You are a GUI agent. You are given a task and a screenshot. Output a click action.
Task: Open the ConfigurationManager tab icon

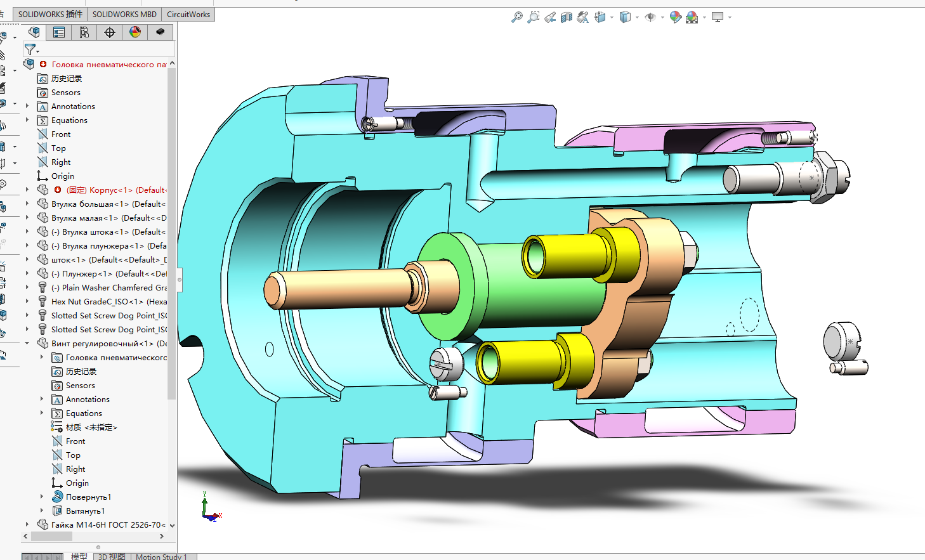tap(84, 32)
